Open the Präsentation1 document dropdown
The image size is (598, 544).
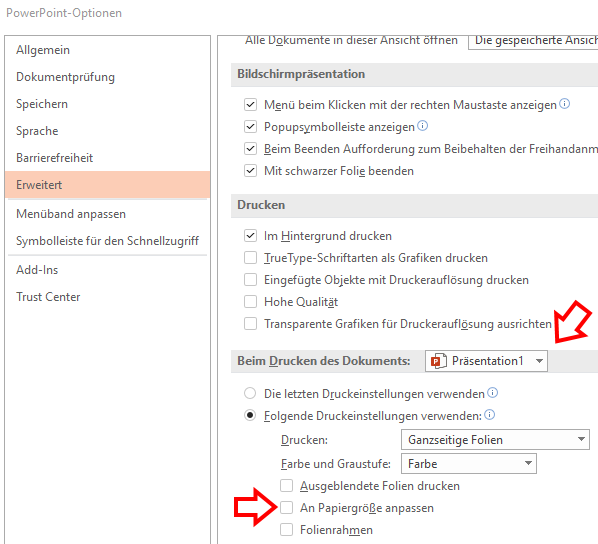[486, 361]
